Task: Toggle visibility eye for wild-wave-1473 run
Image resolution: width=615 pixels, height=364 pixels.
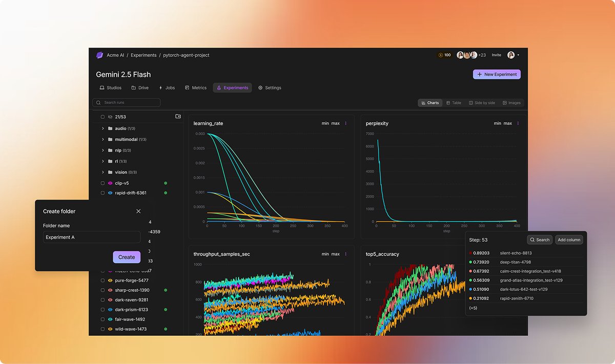Action: coord(110,329)
